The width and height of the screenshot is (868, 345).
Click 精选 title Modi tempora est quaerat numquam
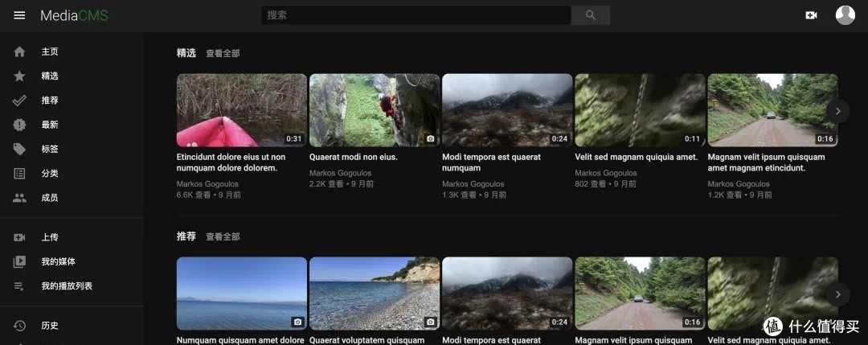492,162
